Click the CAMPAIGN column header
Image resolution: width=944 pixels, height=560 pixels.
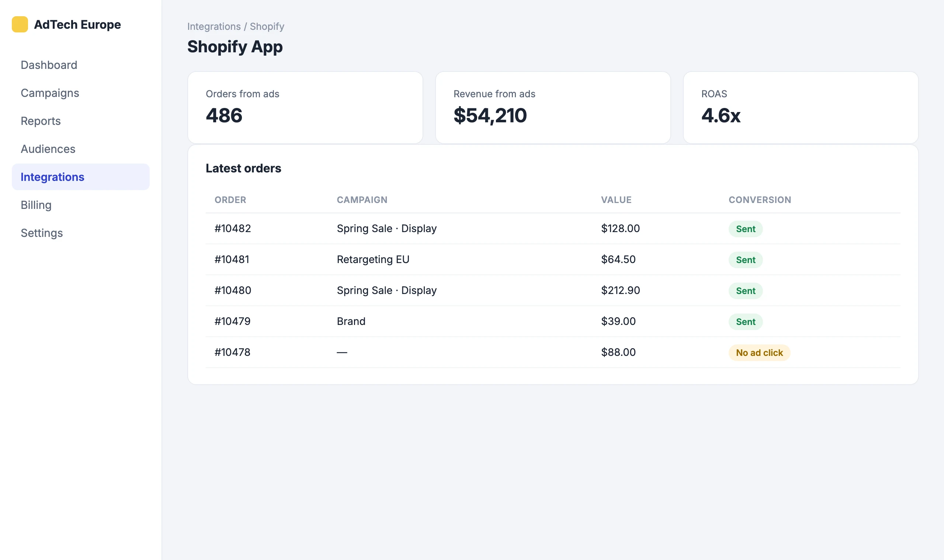362,200
